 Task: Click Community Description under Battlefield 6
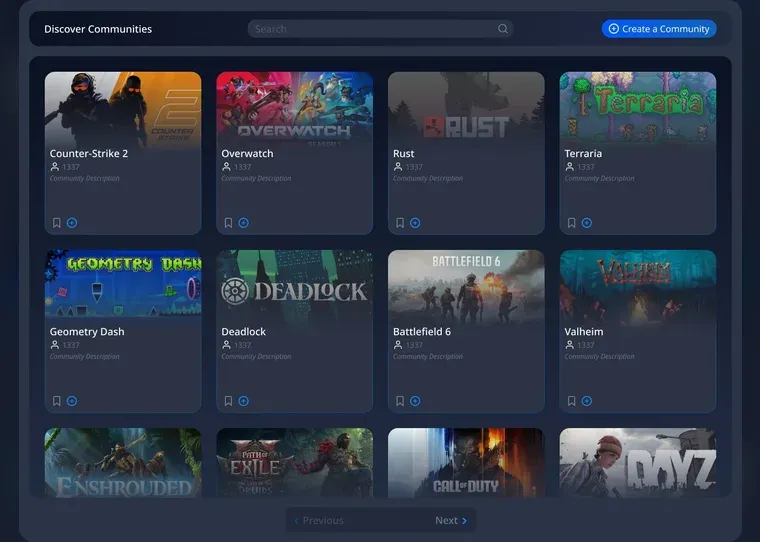point(428,356)
